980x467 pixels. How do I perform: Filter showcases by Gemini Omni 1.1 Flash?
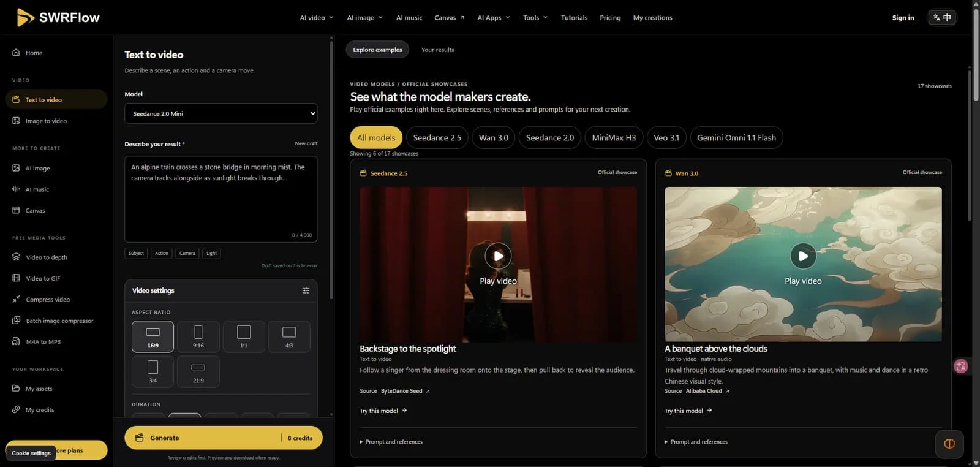tap(736, 137)
